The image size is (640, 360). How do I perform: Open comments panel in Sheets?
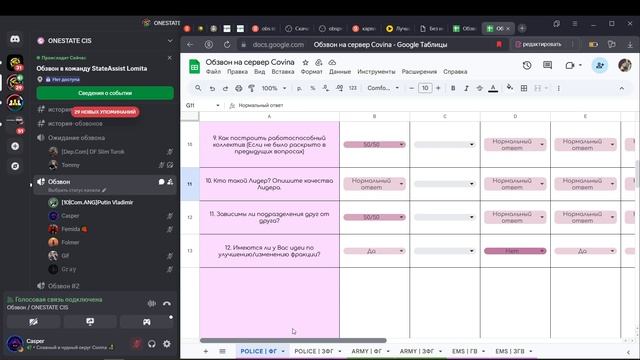tap(547, 65)
